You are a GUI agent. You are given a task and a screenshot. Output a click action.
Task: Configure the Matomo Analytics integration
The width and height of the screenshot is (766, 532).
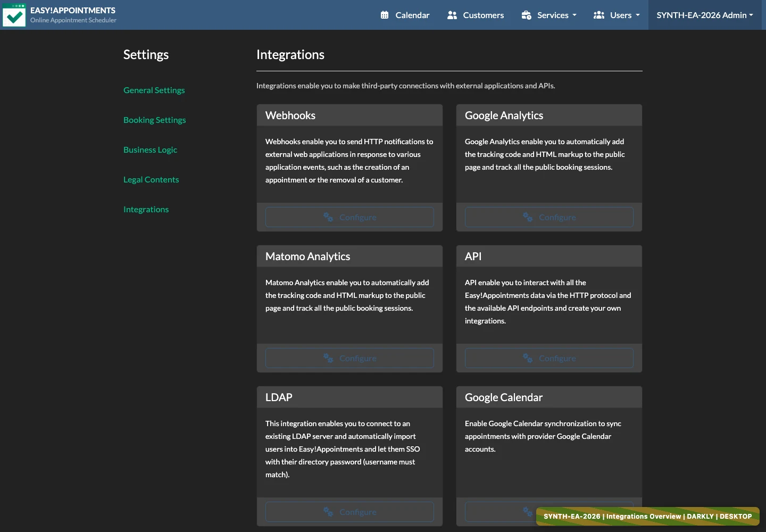point(349,358)
